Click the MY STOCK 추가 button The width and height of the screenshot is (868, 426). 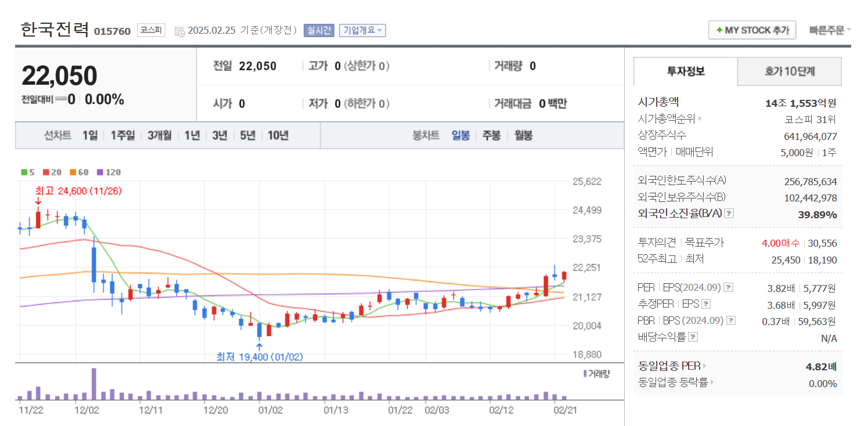coord(752,30)
